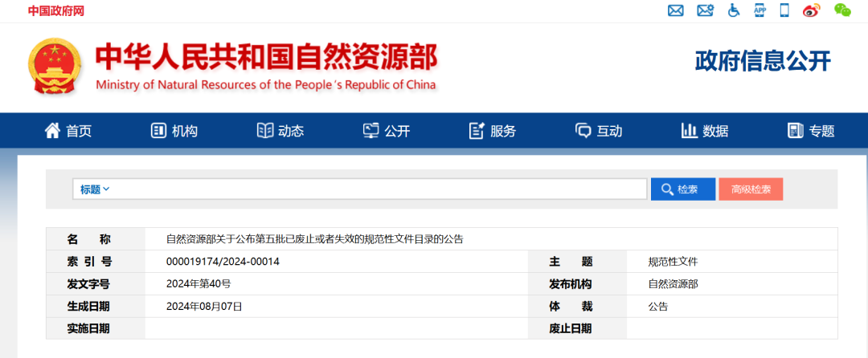The height and width of the screenshot is (358, 868).
Task: Select 数据 in the navigation bar
Action: coord(704,131)
